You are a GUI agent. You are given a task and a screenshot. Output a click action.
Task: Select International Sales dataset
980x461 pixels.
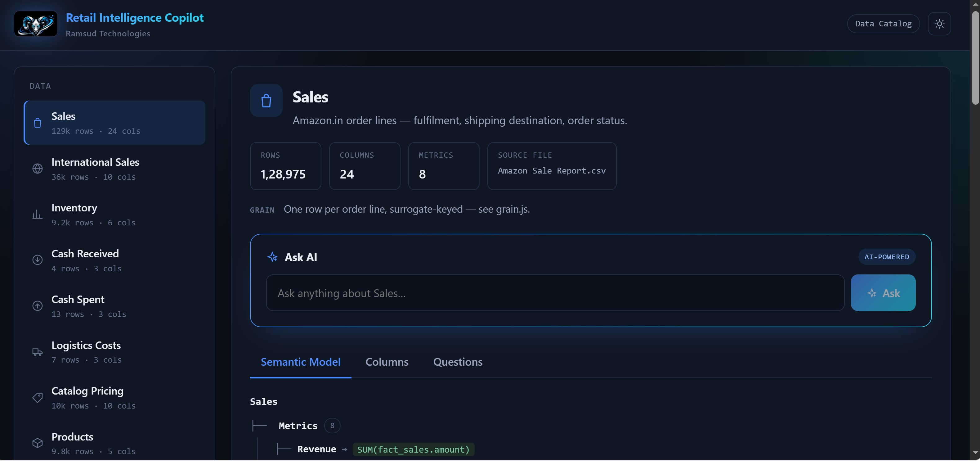pos(114,169)
